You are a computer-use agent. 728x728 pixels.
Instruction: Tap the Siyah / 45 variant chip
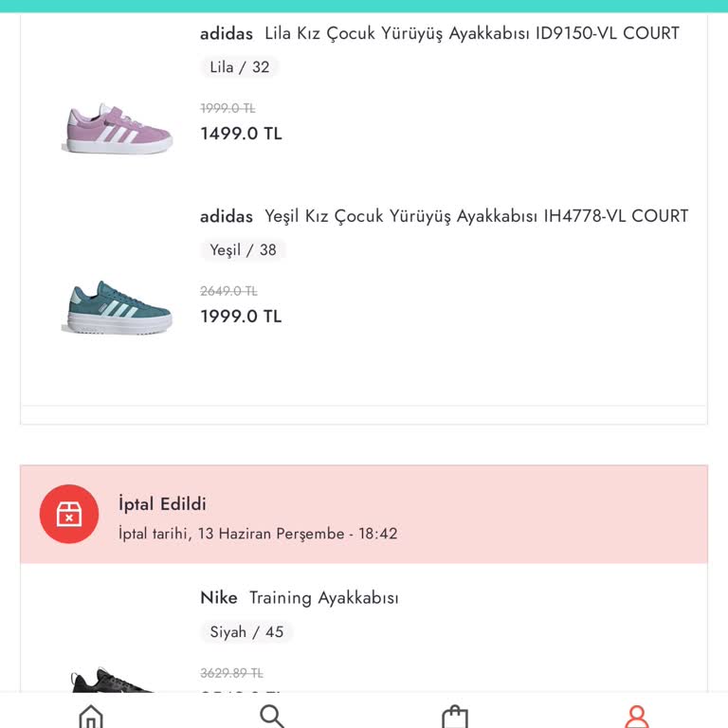tap(246, 632)
